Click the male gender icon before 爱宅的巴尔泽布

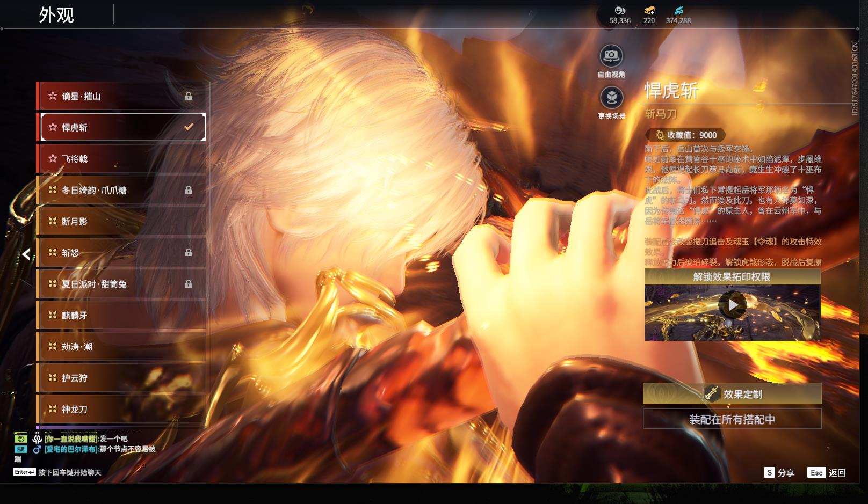pos(37,449)
